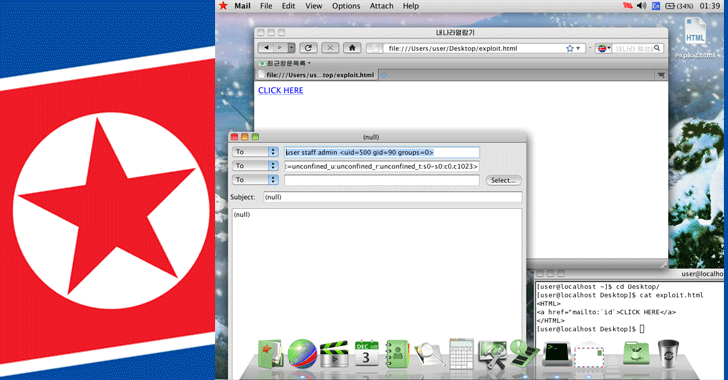Image resolution: width=728 pixels, height=380 pixels.
Task: Open the tab list button at tab bar end
Action: tap(661, 75)
